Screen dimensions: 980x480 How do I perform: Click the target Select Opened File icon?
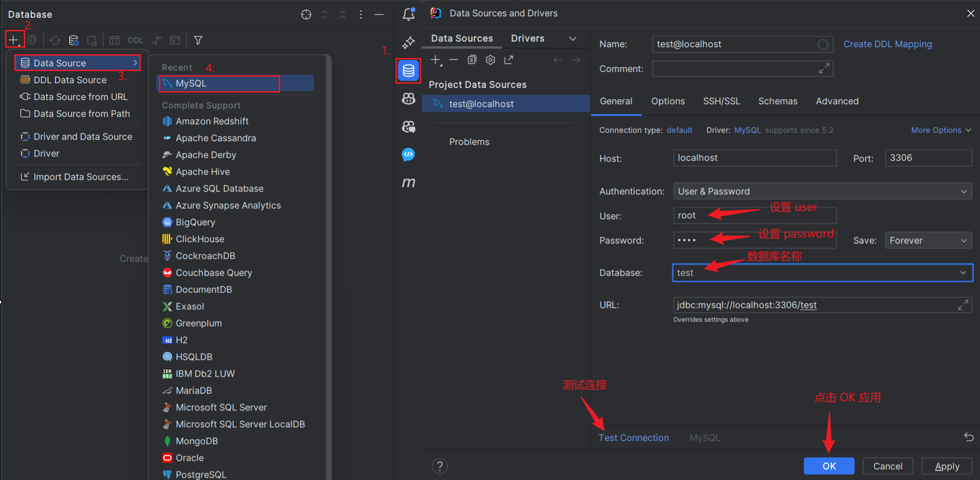coord(306,14)
